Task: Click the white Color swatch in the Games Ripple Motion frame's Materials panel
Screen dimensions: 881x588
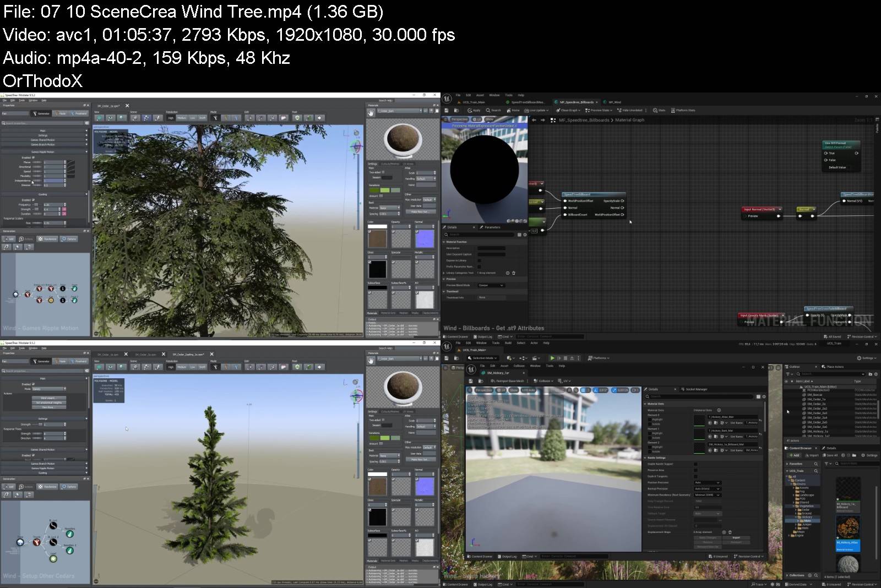Action: [377, 226]
